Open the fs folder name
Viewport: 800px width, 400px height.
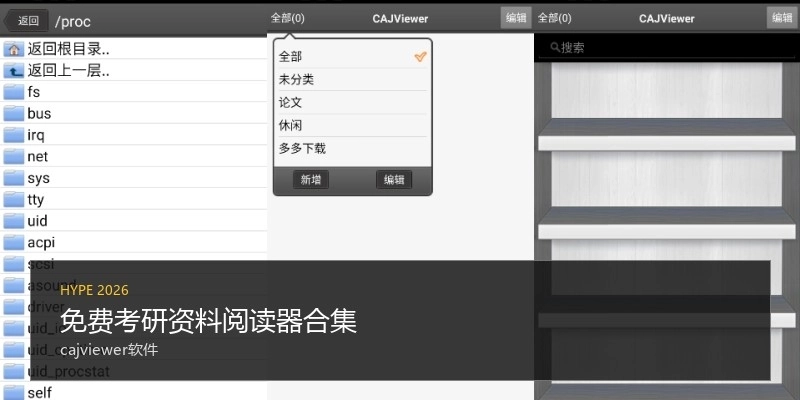click(34, 92)
